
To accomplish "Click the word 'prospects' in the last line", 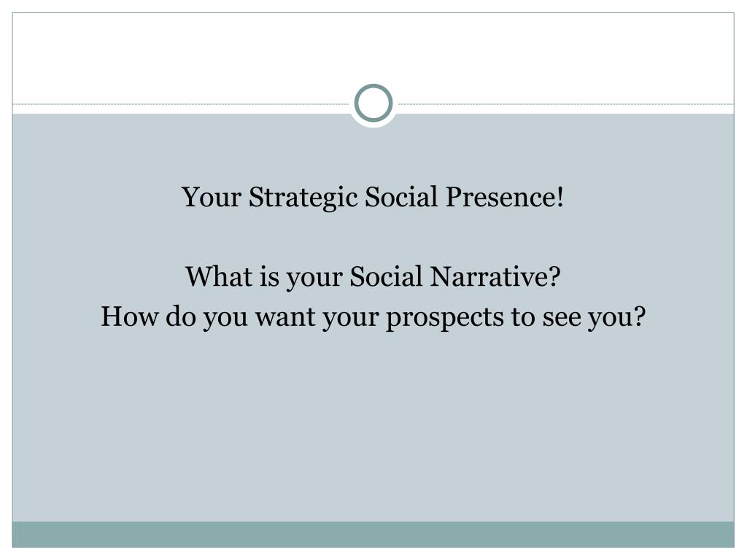I will point(444,318).
